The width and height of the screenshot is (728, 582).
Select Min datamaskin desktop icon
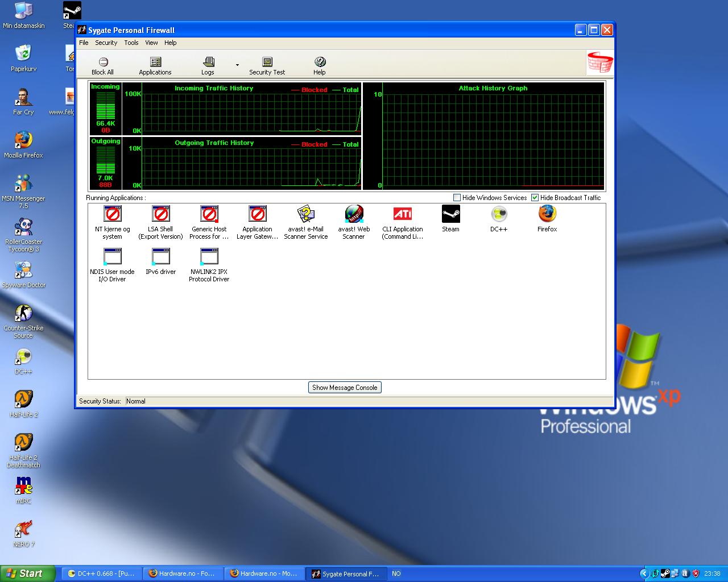click(x=23, y=16)
